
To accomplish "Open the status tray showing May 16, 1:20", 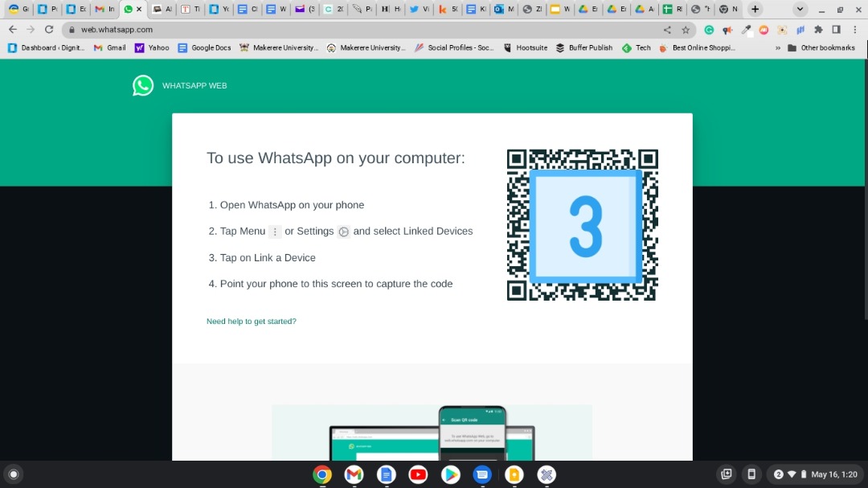I will [814, 474].
